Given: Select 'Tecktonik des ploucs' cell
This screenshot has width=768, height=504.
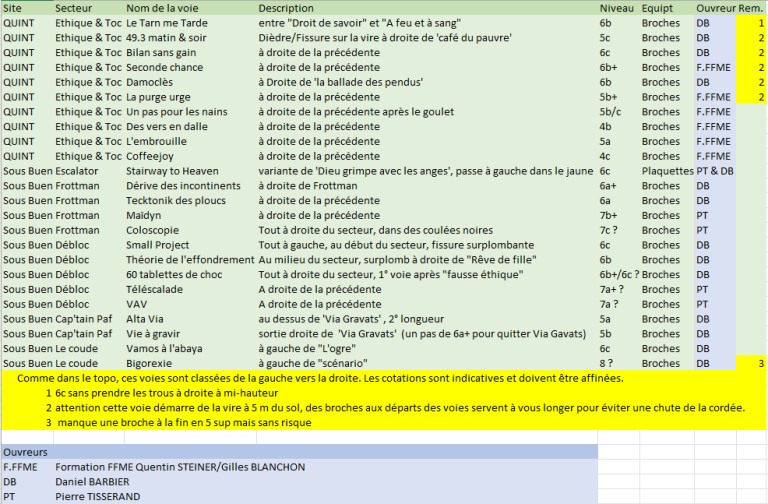Looking at the screenshot, I should (x=191, y=200).
